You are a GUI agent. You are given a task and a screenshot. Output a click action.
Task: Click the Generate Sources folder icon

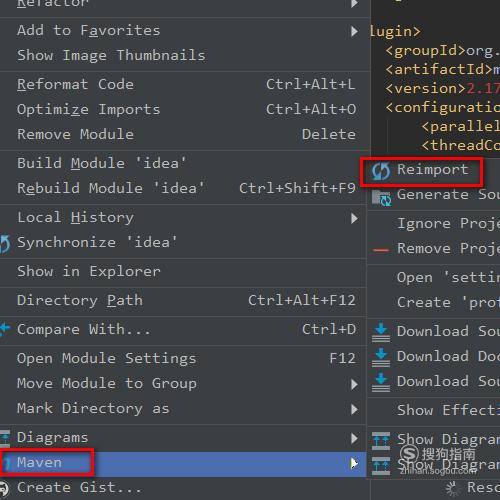(x=381, y=198)
